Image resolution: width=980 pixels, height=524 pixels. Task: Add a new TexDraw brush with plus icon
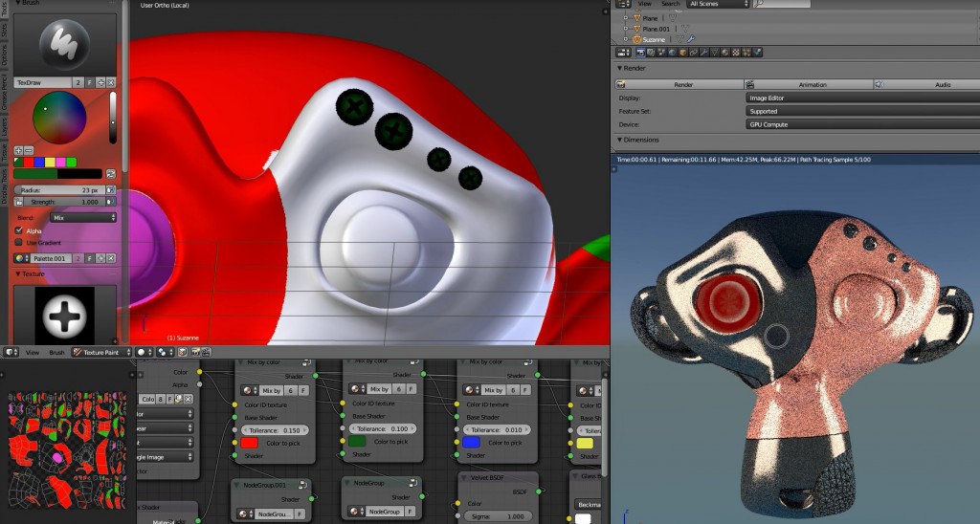[101, 82]
